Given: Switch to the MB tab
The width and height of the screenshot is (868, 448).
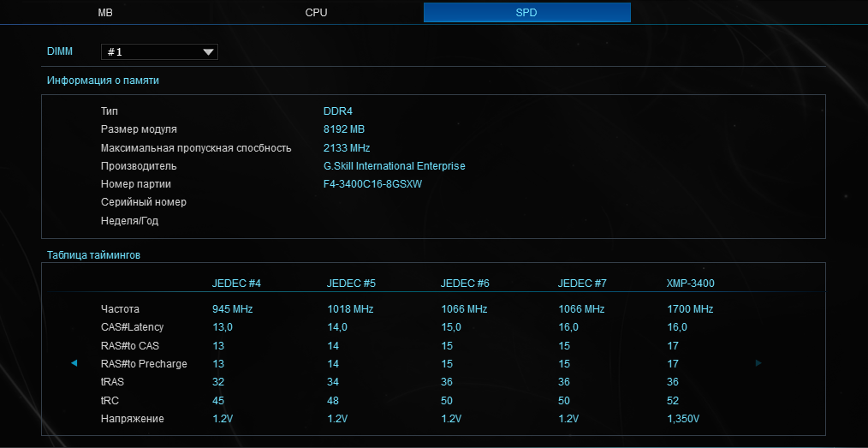Looking at the screenshot, I should pos(104,13).
